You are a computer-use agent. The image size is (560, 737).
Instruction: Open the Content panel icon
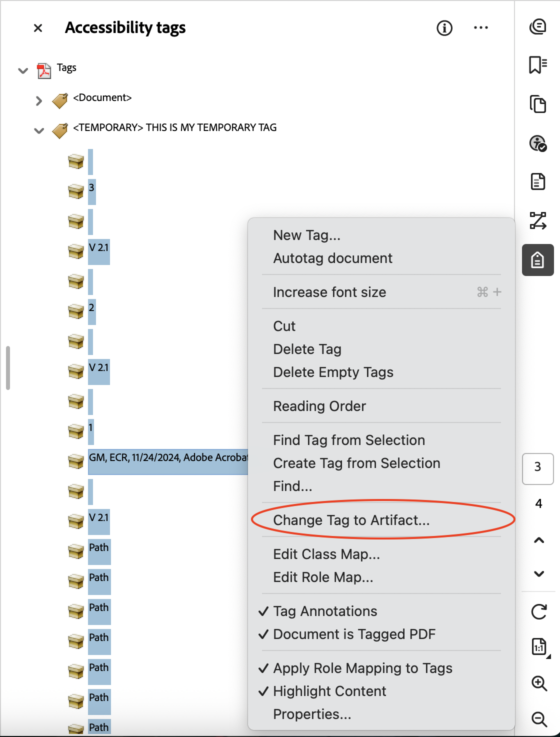[538, 182]
